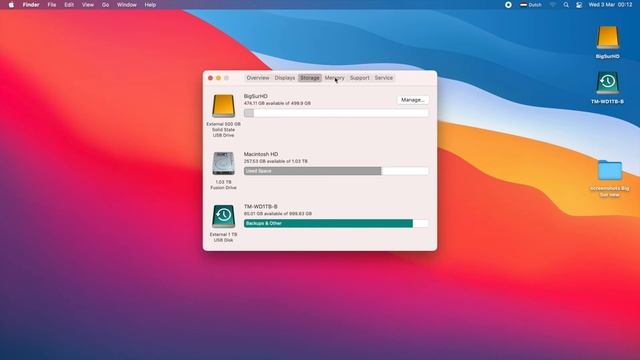
Task: Click the Manage... button for BigSurHD
Action: 413,100
